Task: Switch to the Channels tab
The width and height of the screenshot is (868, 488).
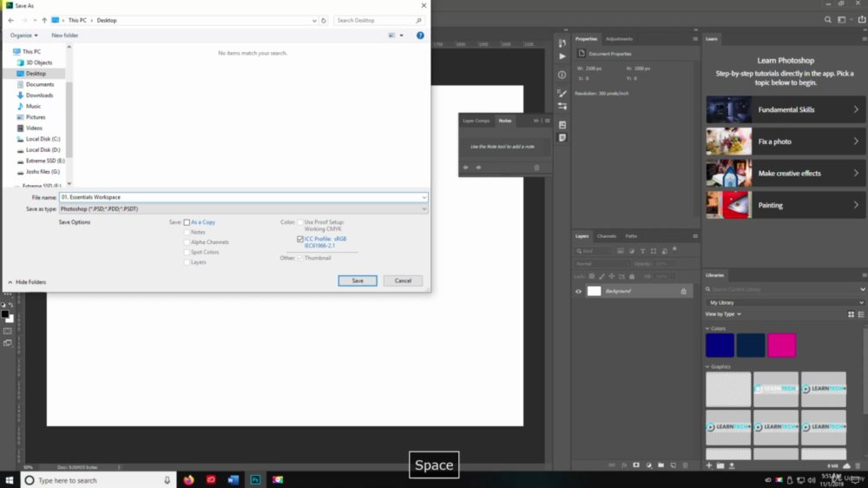Action: click(x=607, y=236)
